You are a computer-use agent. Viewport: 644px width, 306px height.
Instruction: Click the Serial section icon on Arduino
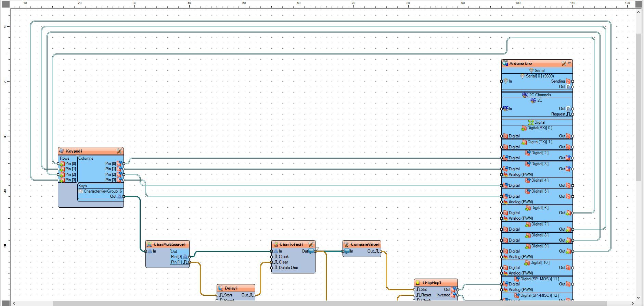click(x=531, y=71)
